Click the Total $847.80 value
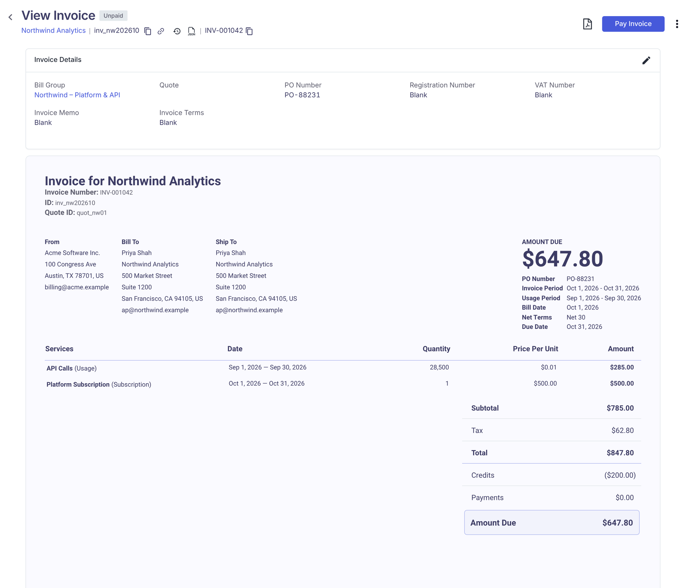 [620, 453]
